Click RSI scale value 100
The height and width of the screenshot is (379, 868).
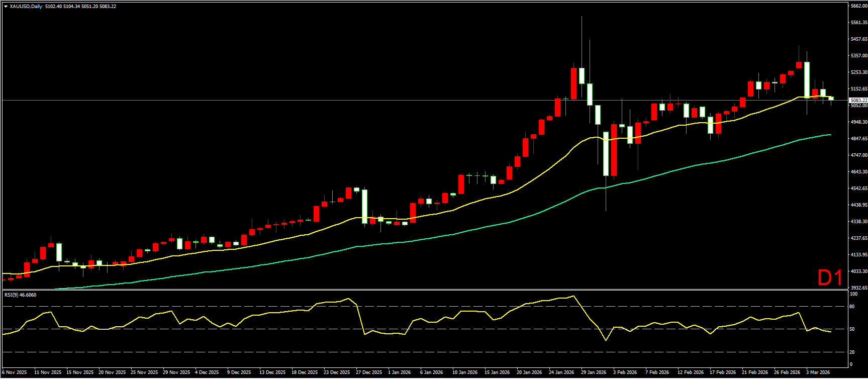coord(853,293)
